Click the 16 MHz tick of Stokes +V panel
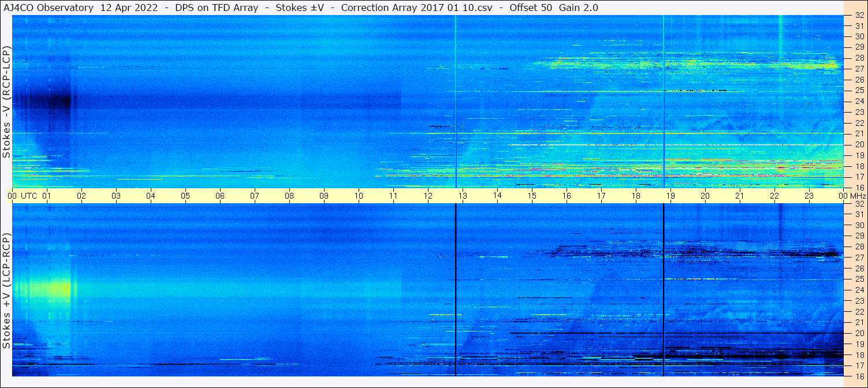The width and height of the screenshot is (868, 388). [859, 376]
